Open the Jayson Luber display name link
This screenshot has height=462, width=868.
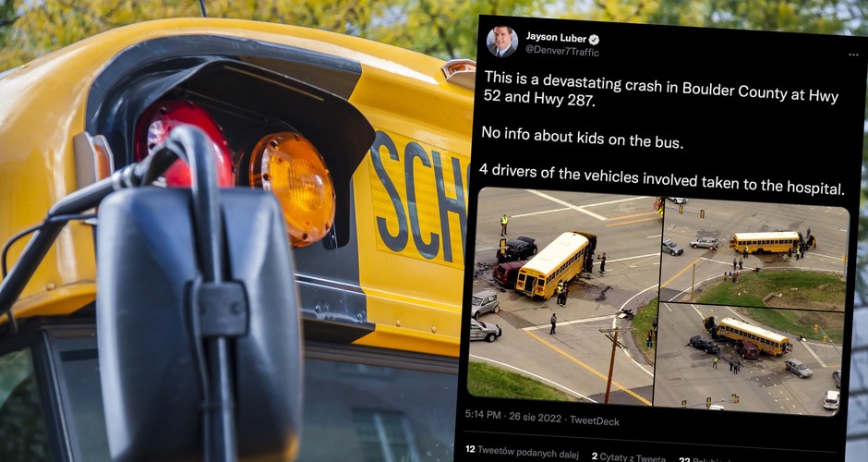click(x=556, y=38)
